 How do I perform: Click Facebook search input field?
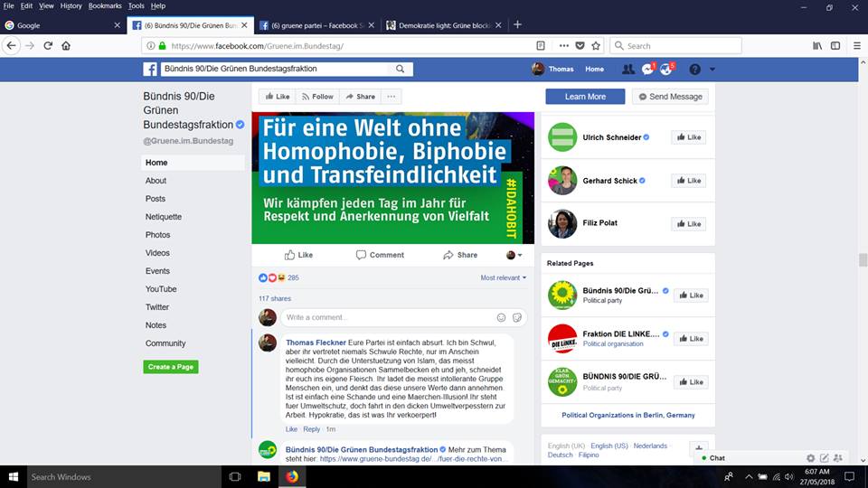(277, 69)
